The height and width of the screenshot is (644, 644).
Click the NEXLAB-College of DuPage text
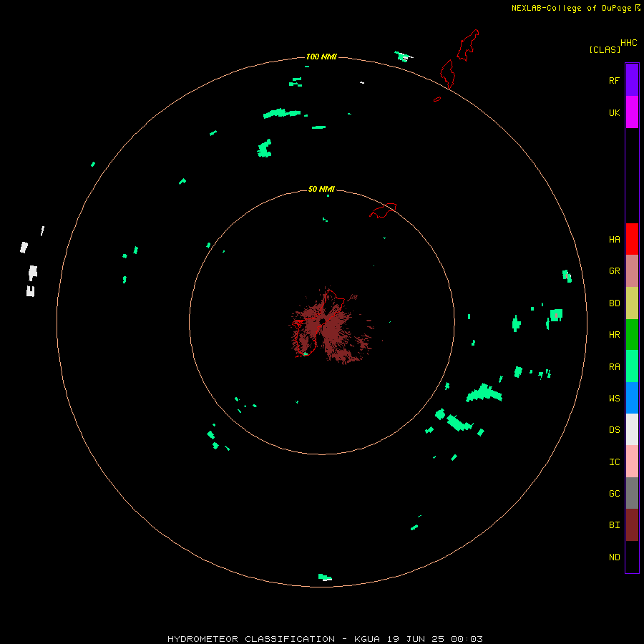pos(571,8)
